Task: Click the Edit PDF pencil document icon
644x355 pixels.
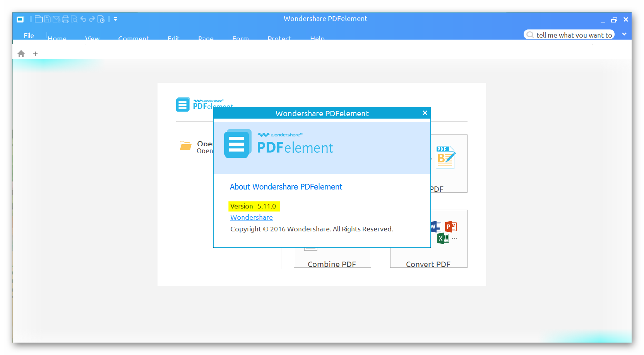Action: click(445, 157)
